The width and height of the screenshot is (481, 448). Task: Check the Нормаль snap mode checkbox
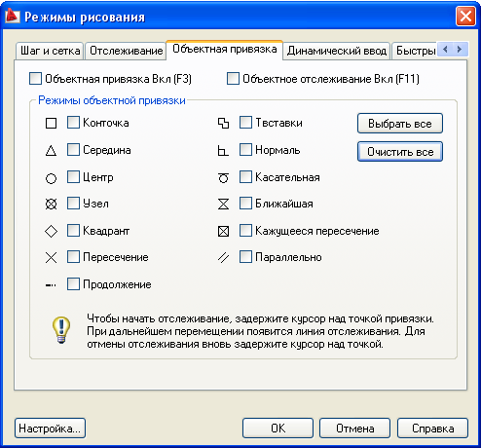[245, 150]
